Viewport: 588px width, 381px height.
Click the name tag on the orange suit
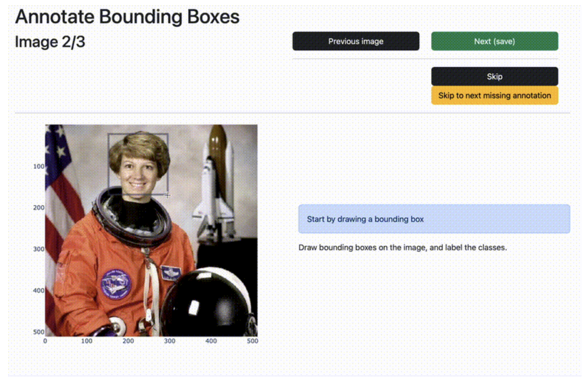click(x=170, y=273)
